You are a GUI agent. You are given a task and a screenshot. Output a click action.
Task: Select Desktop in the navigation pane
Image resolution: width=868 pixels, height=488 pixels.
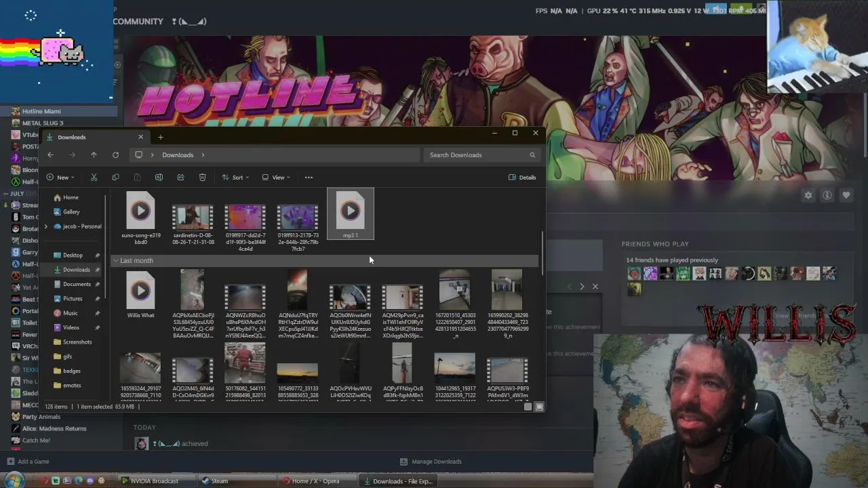click(x=73, y=256)
